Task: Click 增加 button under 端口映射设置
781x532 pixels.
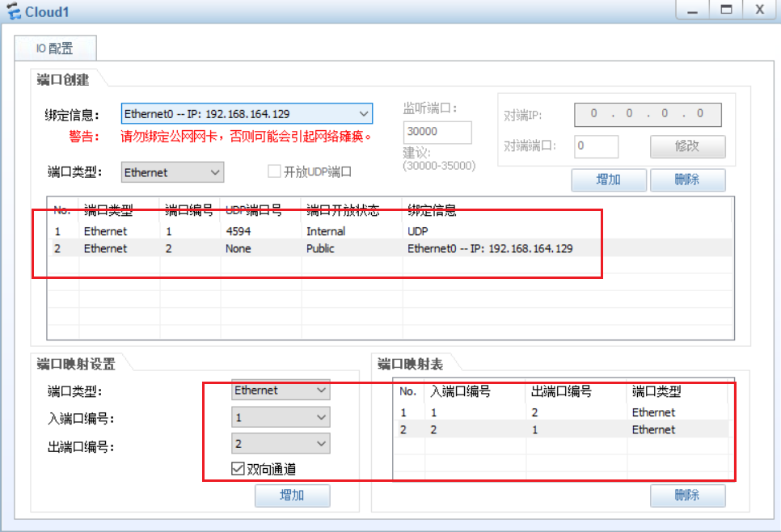Action: [x=292, y=495]
